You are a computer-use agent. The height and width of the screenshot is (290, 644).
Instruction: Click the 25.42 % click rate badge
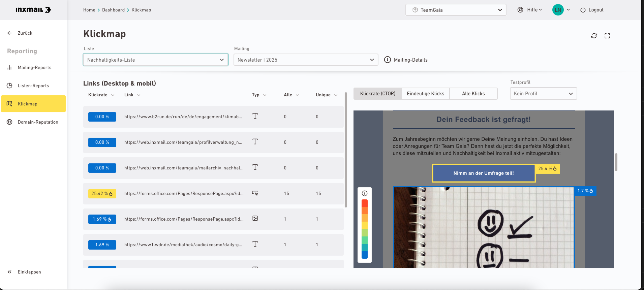[x=102, y=194]
